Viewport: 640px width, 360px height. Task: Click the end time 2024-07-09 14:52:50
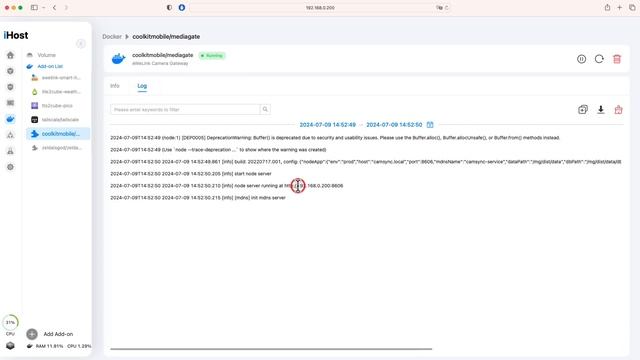click(x=394, y=124)
